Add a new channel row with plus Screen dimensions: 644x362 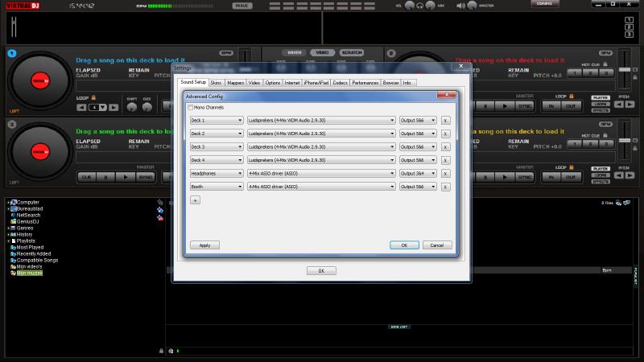click(x=195, y=200)
